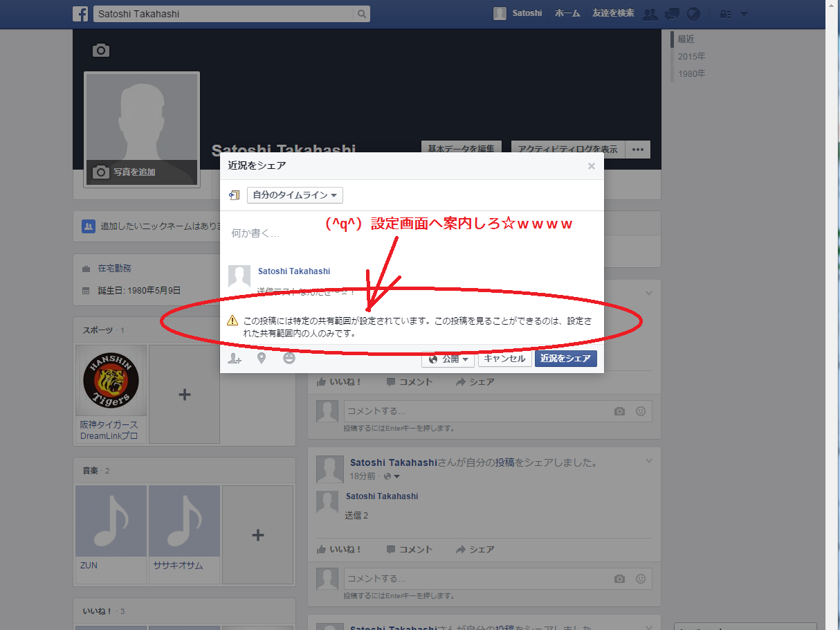Click いいね！ on the 送信２ post
Screen dimensions: 840x630
339,550
